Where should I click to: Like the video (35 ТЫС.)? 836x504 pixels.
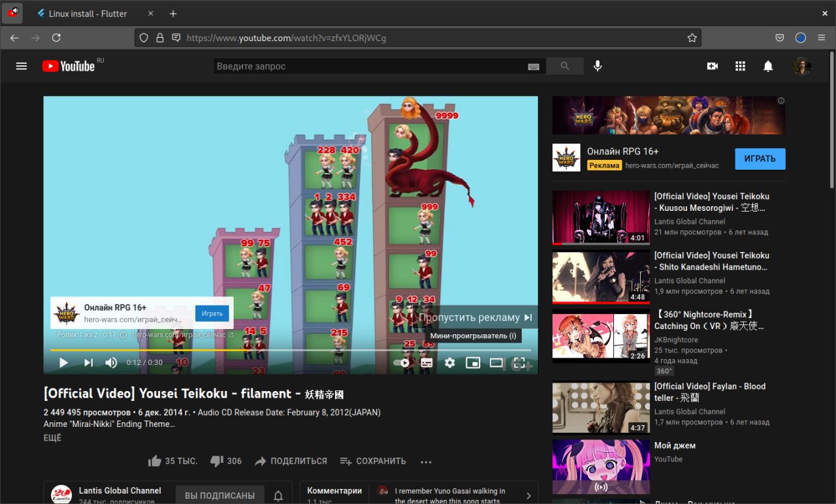[x=173, y=461]
